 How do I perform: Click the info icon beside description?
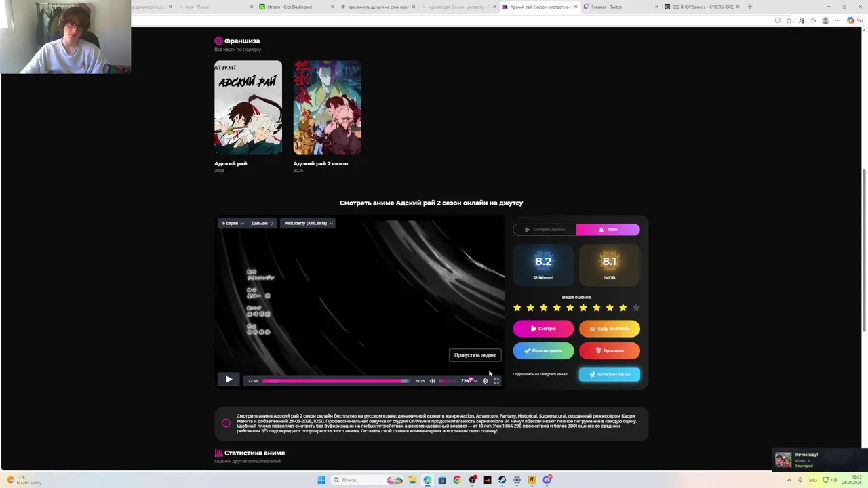(x=226, y=423)
